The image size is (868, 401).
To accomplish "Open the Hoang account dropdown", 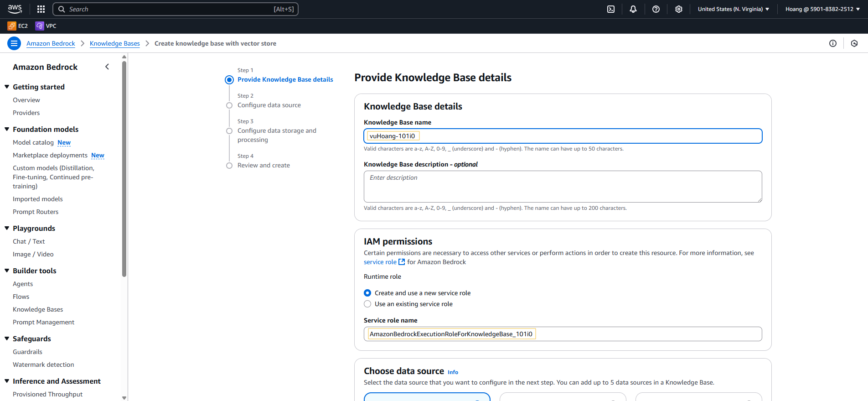I will click(x=823, y=9).
